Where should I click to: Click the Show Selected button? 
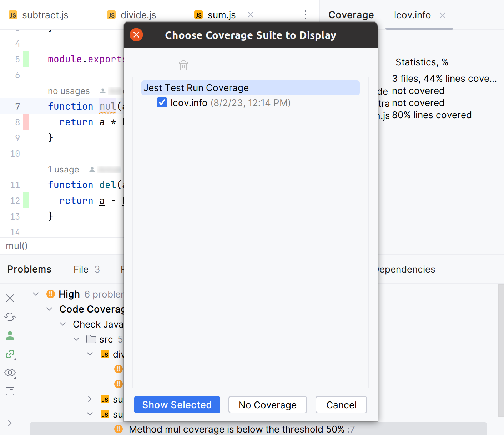[177, 405]
